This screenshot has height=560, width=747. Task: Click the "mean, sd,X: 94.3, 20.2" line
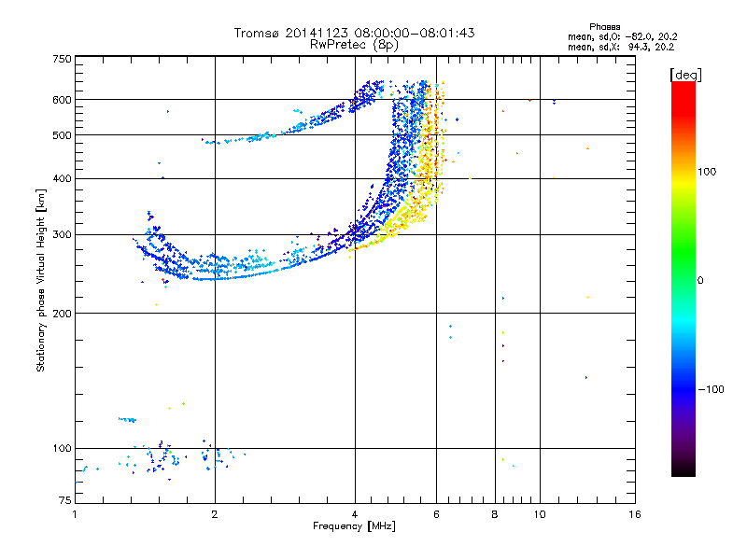click(621, 47)
